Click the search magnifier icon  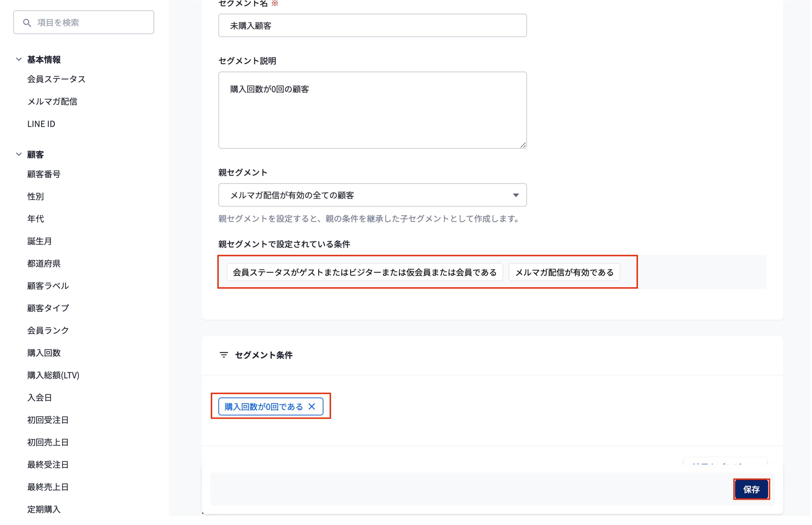point(27,23)
